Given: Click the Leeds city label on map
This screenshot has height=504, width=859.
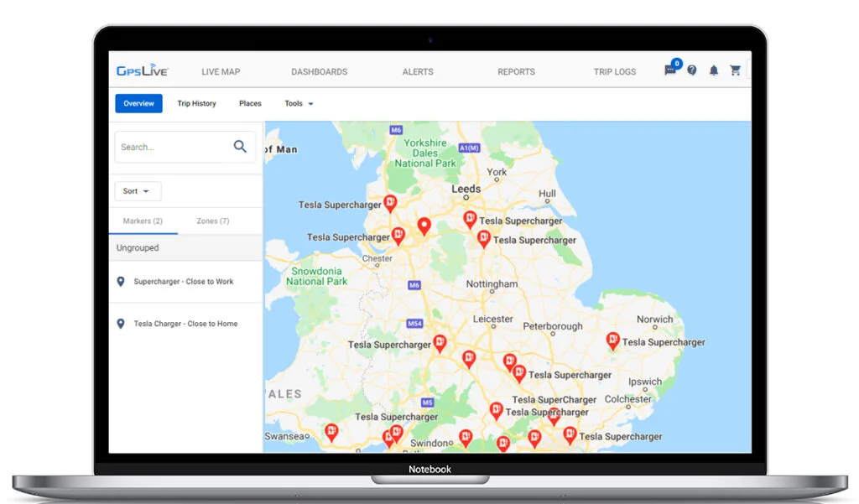Looking at the screenshot, I should click(x=466, y=189).
